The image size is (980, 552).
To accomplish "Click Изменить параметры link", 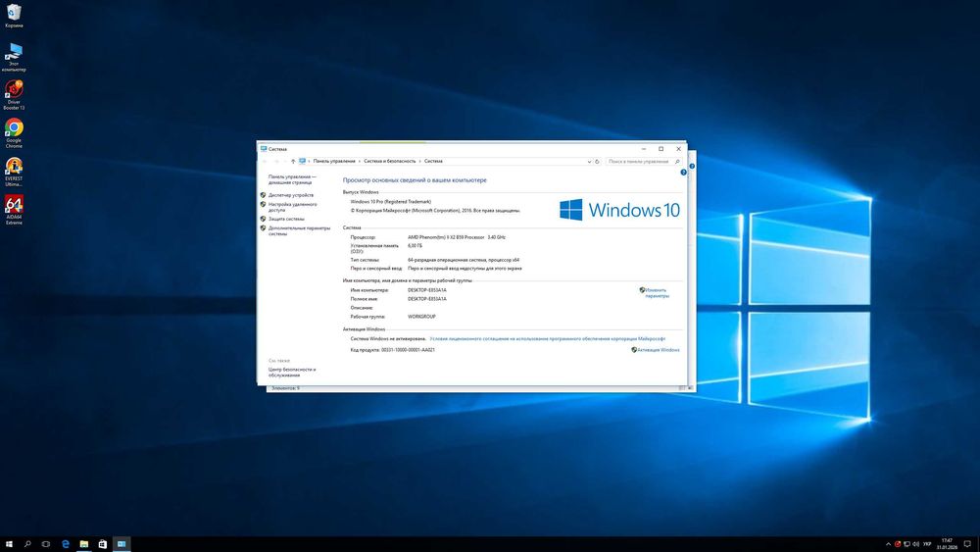I will pos(657,292).
